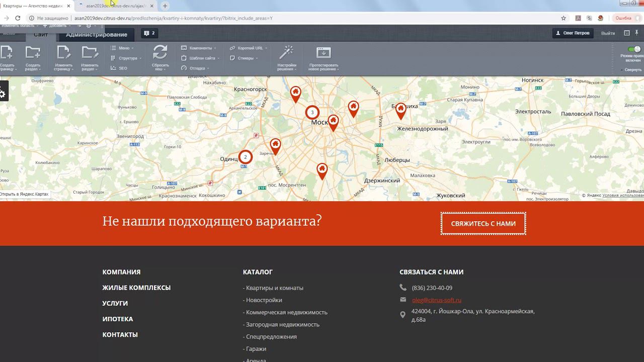Click the Контакты footer menu item
Image resolution: width=644 pixels, height=362 pixels.
point(120,334)
